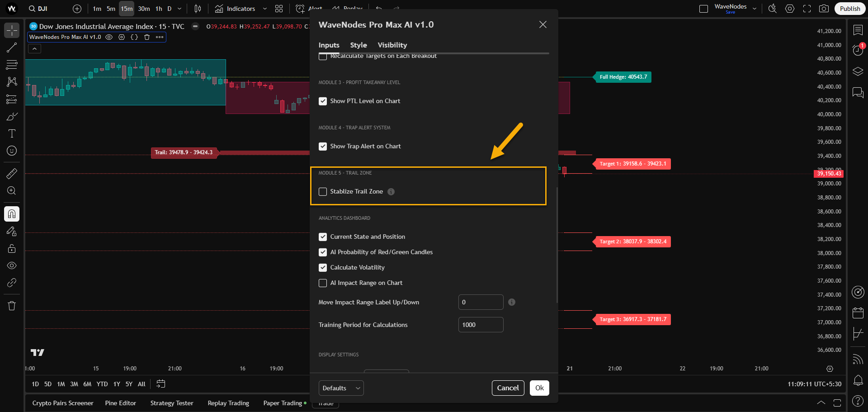Take a chart snapshot with the camera icon

pyautogui.click(x=824, y=8)
